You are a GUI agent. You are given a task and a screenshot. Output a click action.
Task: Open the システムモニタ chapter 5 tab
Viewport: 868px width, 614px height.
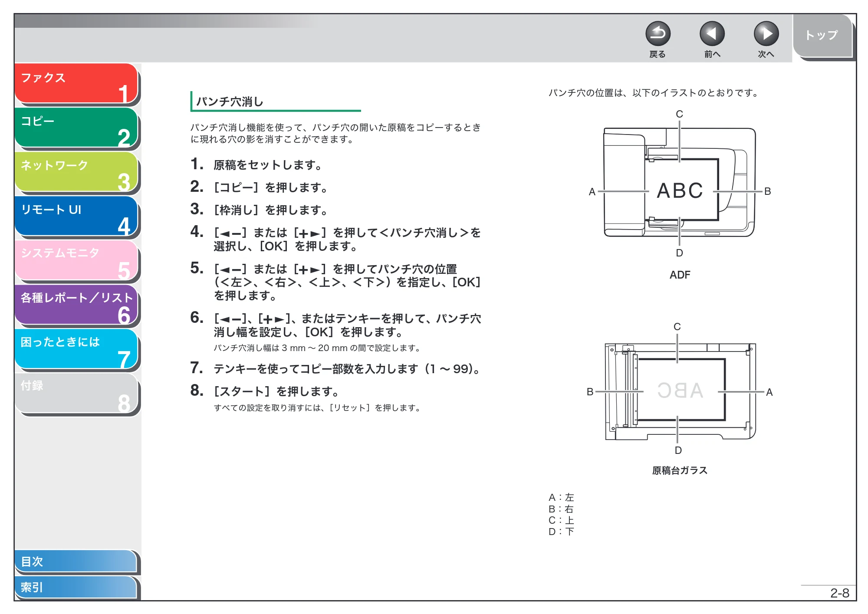pos(76,260)
